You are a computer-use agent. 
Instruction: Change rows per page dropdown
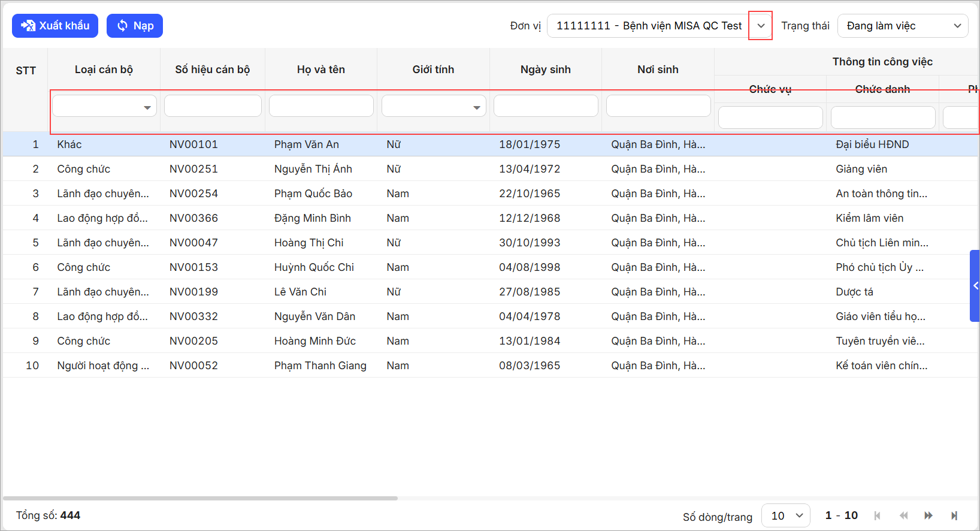point(786,515)
